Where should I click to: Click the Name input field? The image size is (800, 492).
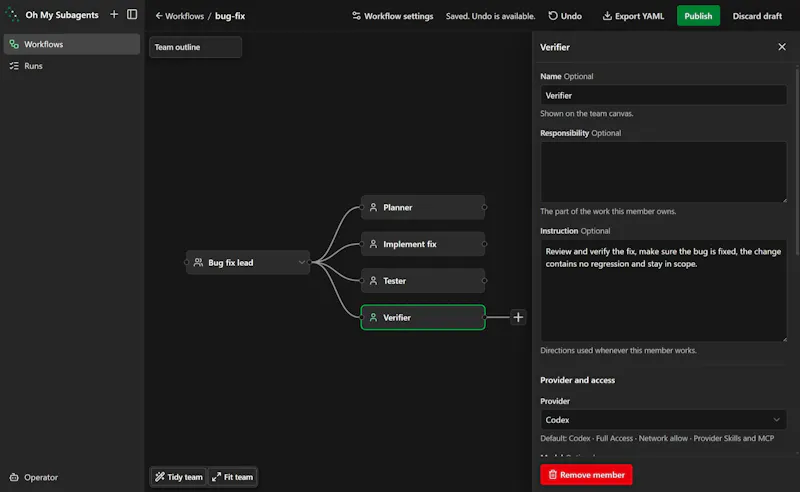(x=663, y=95)
